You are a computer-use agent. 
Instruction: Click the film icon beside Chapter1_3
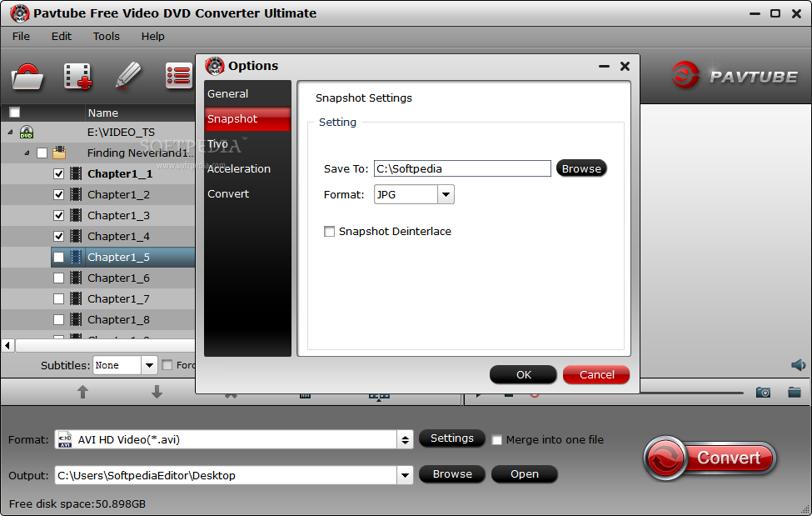pos(76,215)
